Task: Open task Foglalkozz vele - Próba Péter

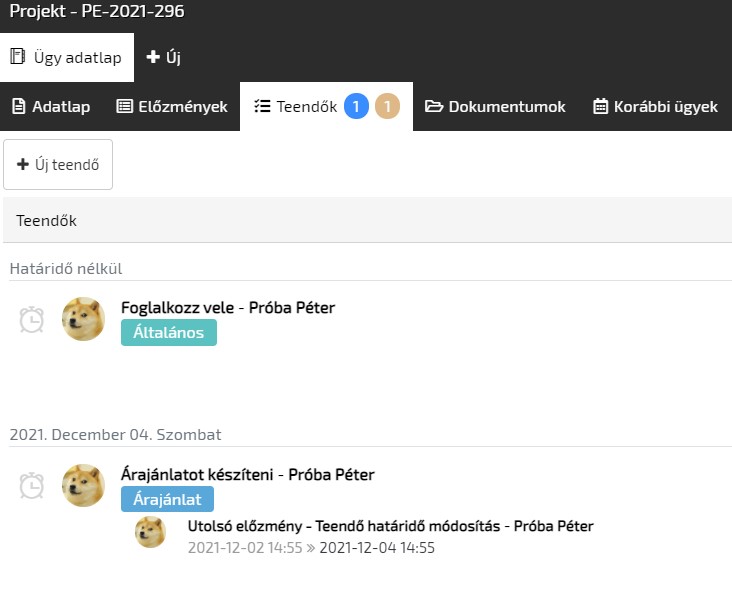Action: pyautogui.click(x=227, y=308)
